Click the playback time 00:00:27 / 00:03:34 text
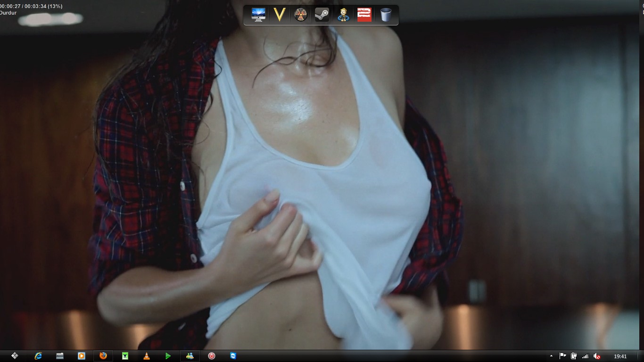This screenshot has height=362, width=644. tap(31, 6)
